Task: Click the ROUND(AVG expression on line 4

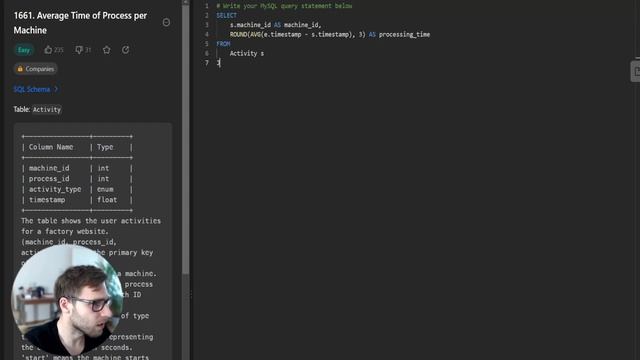Action: tap(298, 34)
